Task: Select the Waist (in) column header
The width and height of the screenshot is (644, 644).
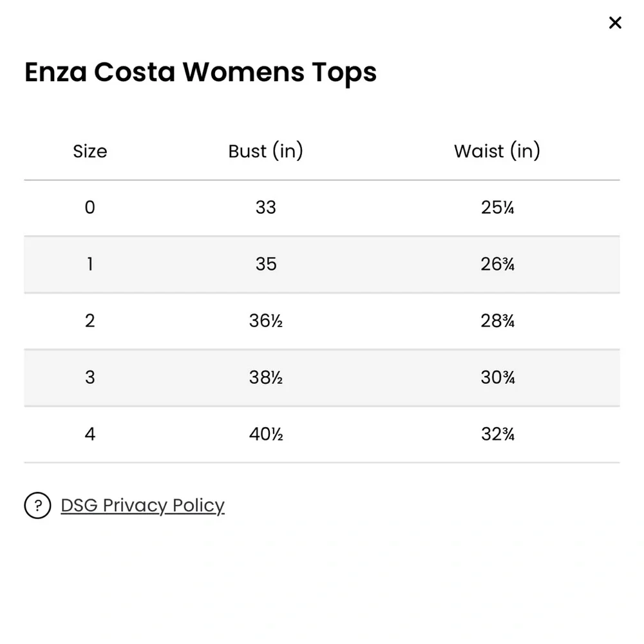Action: pyautogui.click(x=497, y=151)
